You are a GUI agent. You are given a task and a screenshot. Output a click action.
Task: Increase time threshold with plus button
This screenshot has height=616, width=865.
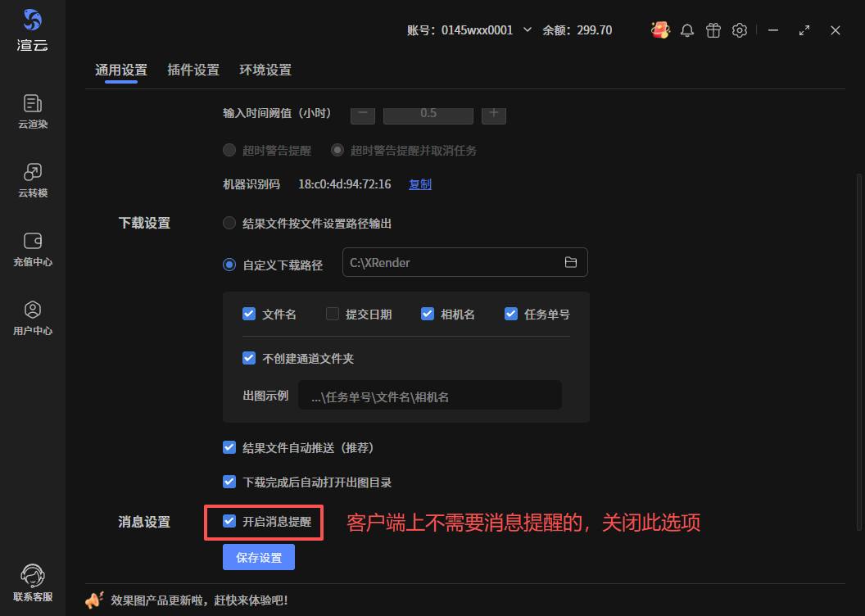[494, 113]
